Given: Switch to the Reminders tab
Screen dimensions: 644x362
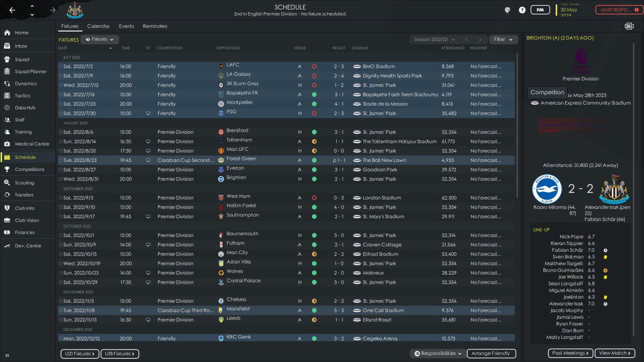Looking at the screenshot, I should tap(155, 26).
